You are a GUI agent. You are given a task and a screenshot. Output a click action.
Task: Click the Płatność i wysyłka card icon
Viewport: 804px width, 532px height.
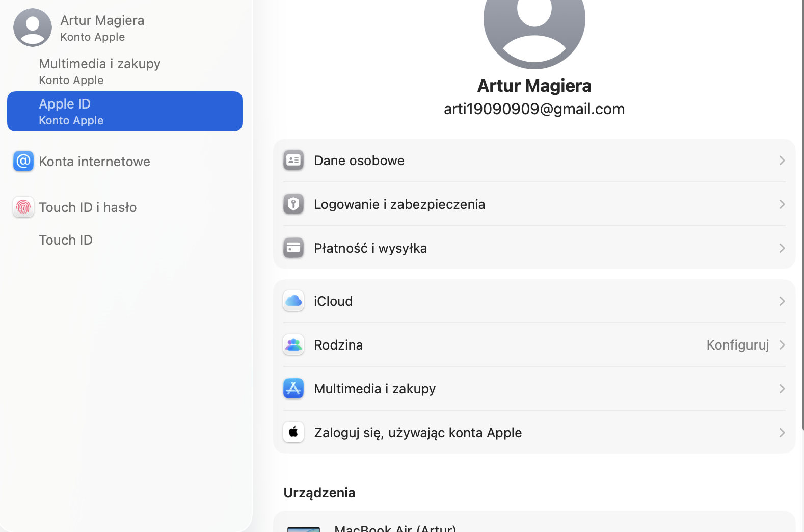click(x=293, y=248)
